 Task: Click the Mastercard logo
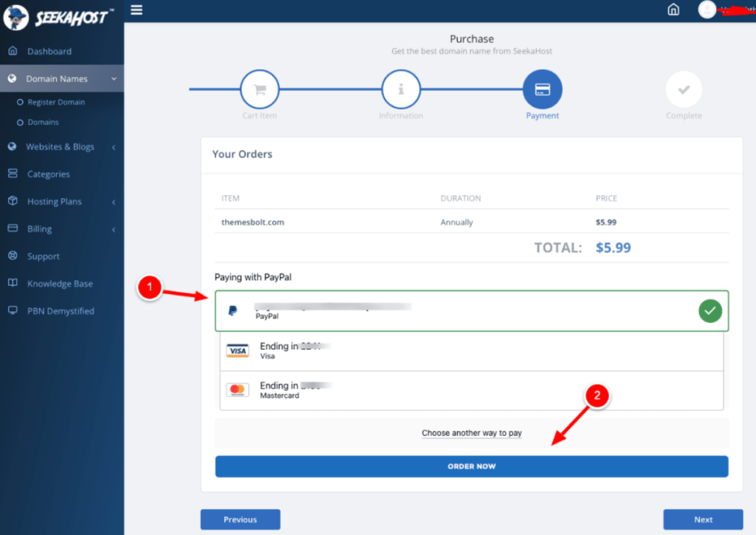pos(238,389)
